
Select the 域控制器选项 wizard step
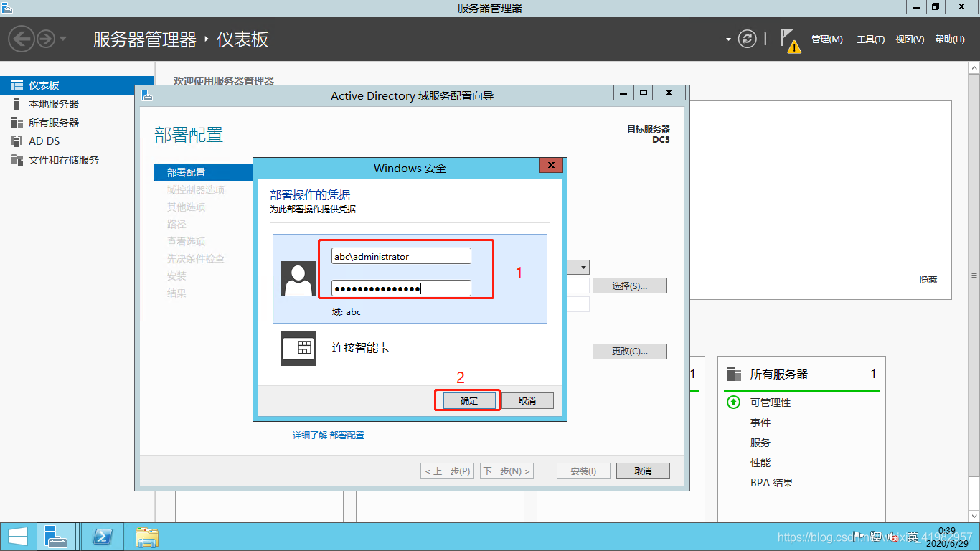[x=196, y=190]
